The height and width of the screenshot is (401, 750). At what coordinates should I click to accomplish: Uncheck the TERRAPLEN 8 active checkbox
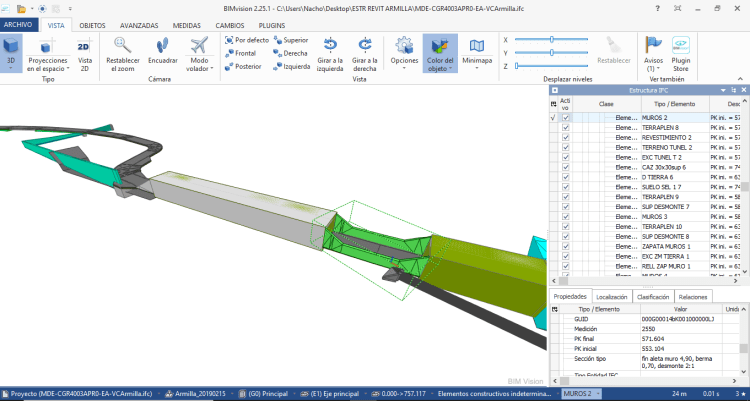tap(567, 128)
